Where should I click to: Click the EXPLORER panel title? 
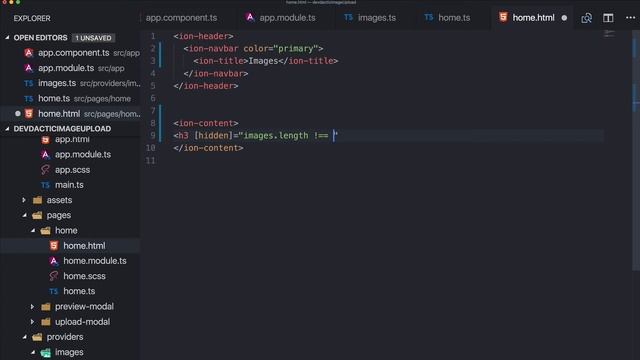coord(32,18)
